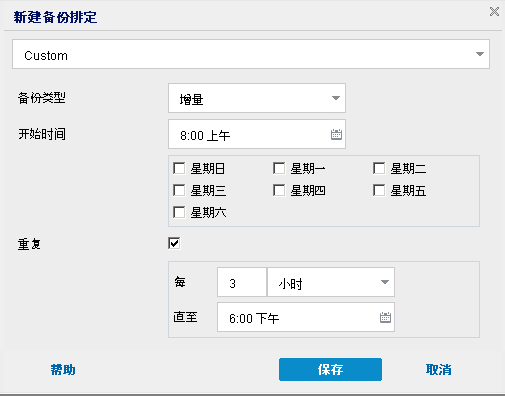Expand the Custom schedule type dropdown
Image resolution: width=505 pixels, height=396 pixels.
251,54
